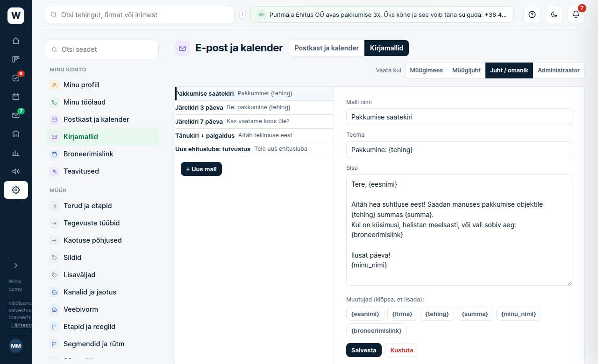
Task: Open the help question mark icon
Action: click(532, 14)
